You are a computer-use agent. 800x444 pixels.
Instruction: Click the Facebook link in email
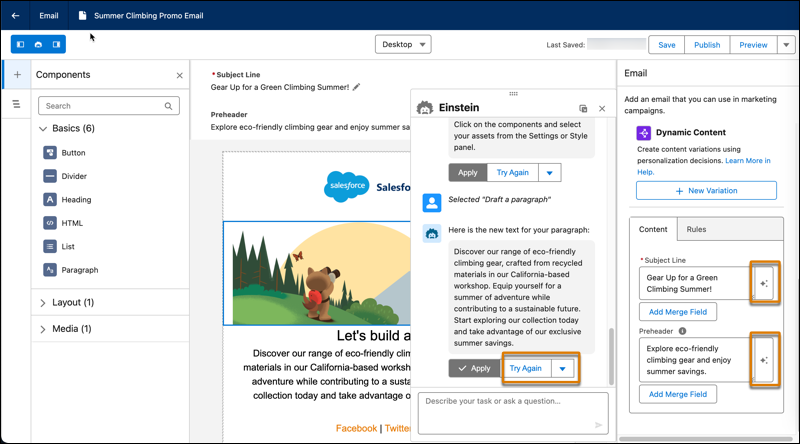(x=356, y=428)
